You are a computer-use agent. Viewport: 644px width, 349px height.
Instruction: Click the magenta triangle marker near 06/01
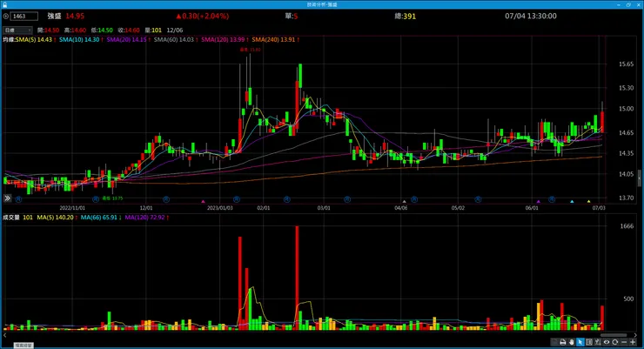539,202
